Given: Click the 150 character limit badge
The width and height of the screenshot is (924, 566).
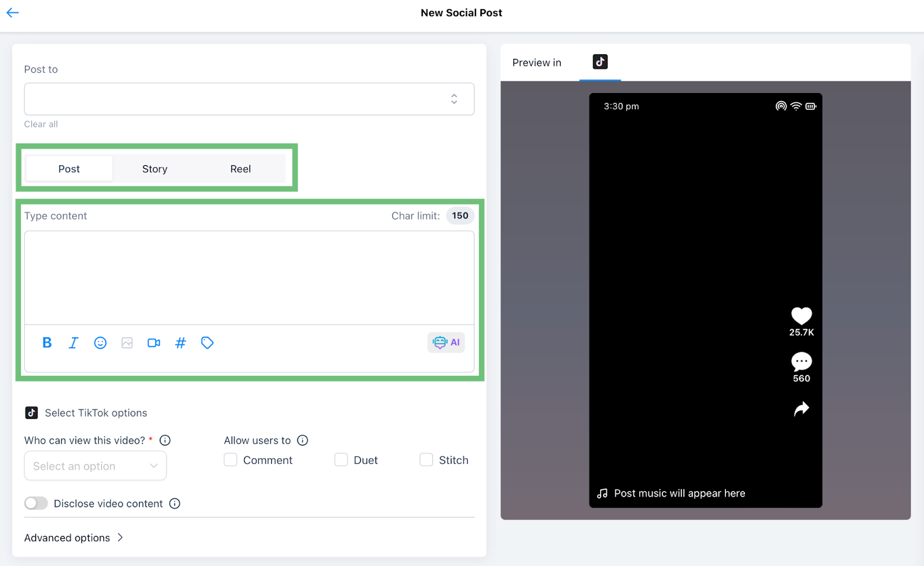Looking at the screenshot, I should click(460, 215).
